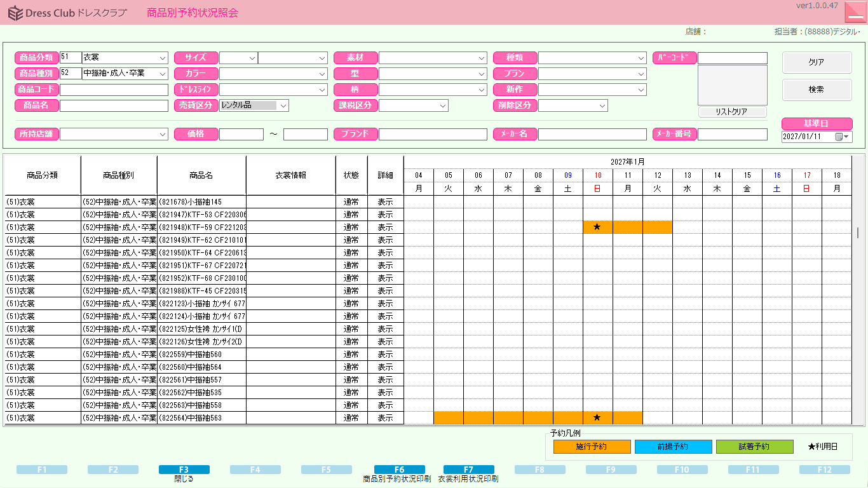This screenshot has width=868, height=488.
Task: Click the 商品種別 code field 52
Action: [x=71, y=74]
